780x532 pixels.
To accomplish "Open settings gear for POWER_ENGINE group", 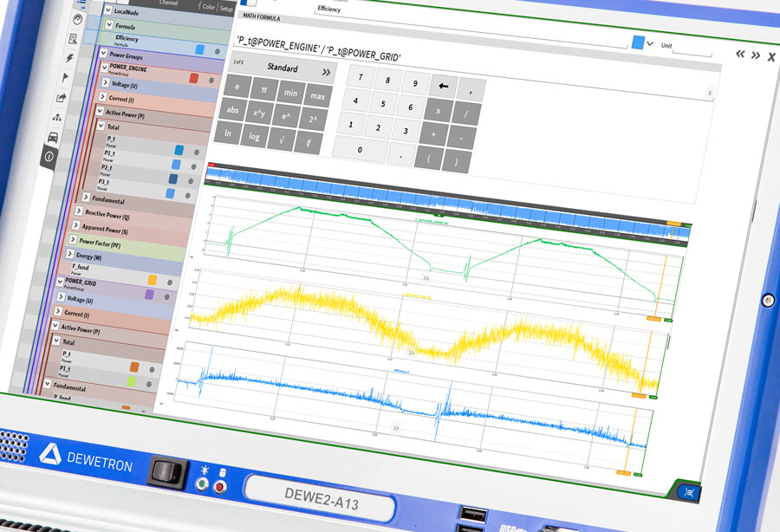I will tap(211, 80).
